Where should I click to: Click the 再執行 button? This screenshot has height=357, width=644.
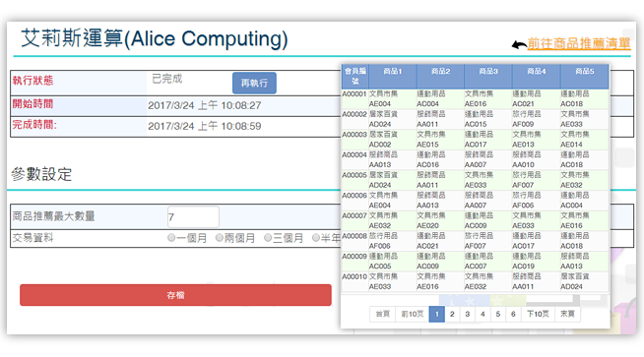point(254,83)
